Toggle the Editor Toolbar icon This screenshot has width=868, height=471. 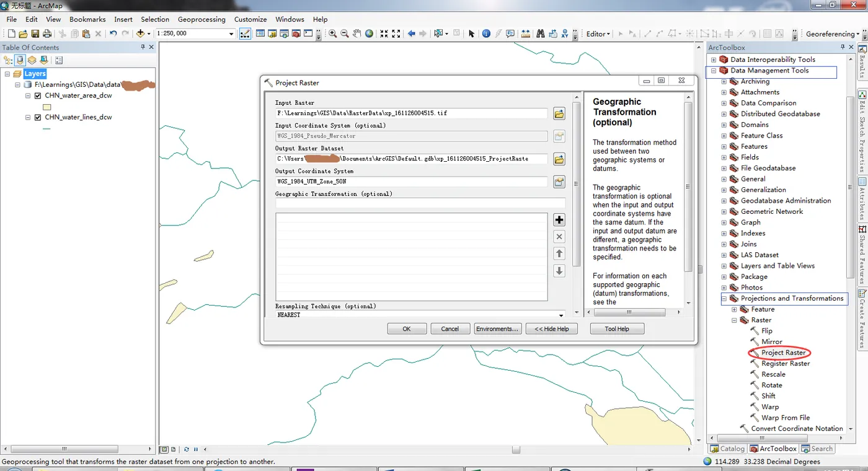245,33
